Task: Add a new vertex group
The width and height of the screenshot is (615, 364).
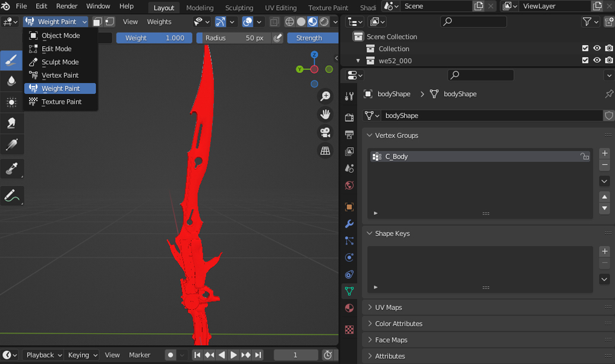Action: tap(604, 153)
